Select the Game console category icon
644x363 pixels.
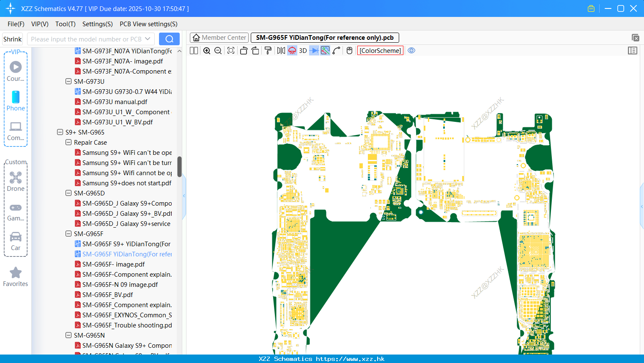click(x=16, y=212)
